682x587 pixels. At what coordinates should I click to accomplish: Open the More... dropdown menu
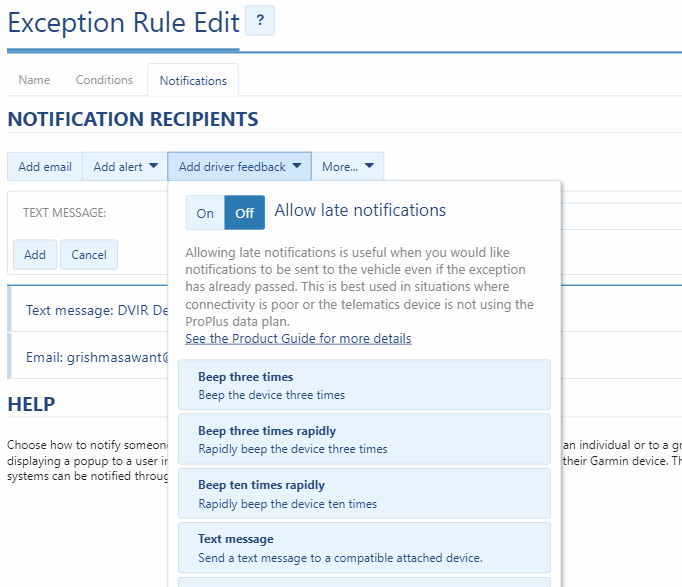(x=348, y=166)
